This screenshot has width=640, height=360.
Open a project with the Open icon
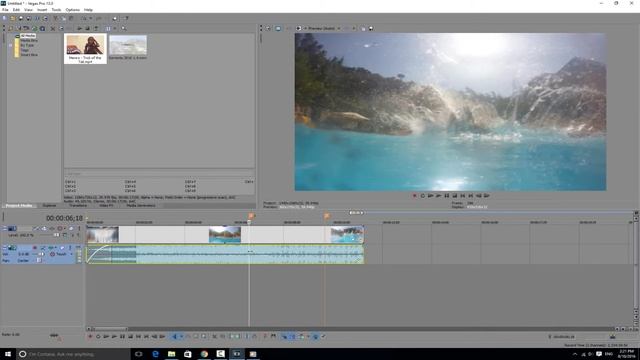click(x=12, y=18)
